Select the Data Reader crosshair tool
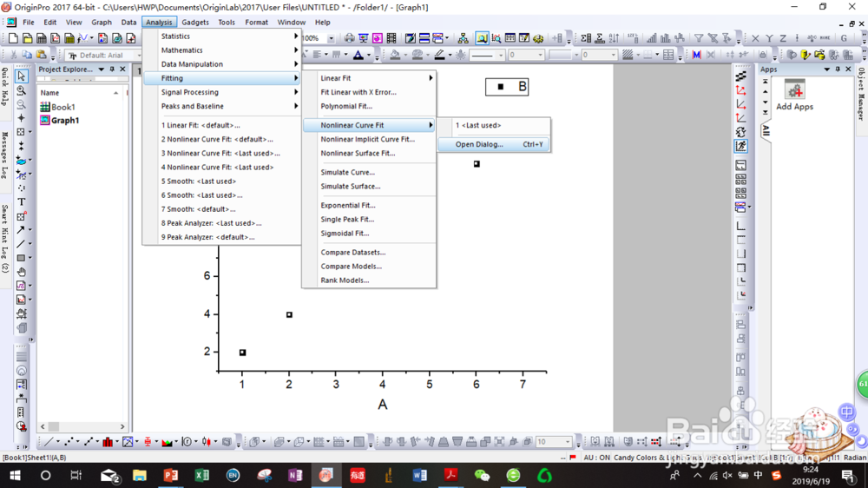The image size is (868, 488). (x=21, y=118)
